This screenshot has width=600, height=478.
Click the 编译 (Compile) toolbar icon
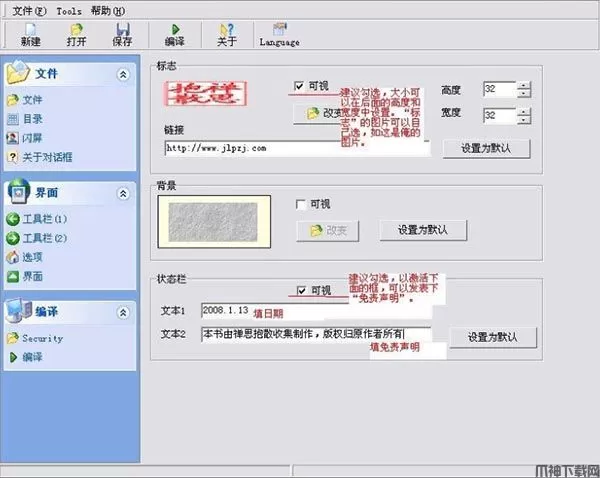[x=175, y=34]
